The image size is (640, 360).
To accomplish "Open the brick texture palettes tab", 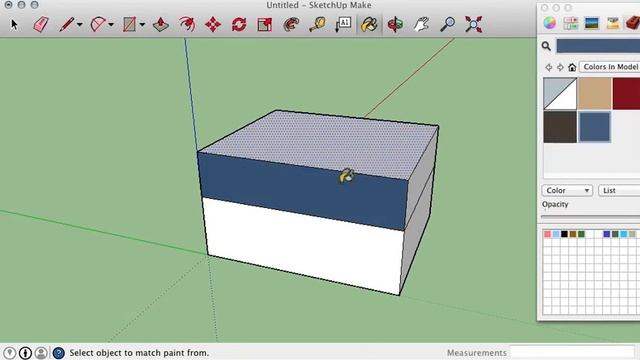I will click(633, 23).
